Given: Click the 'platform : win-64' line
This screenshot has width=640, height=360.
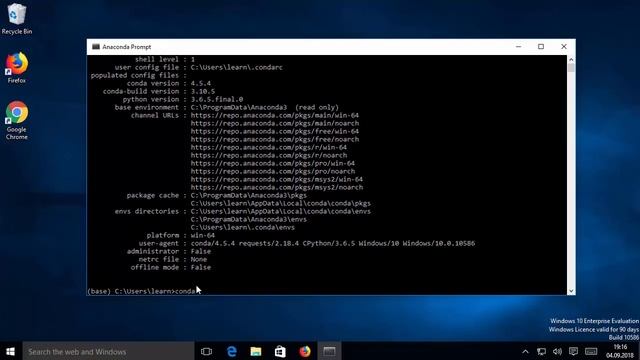Looking at the screenshot, I should click(x=180, y=236).
